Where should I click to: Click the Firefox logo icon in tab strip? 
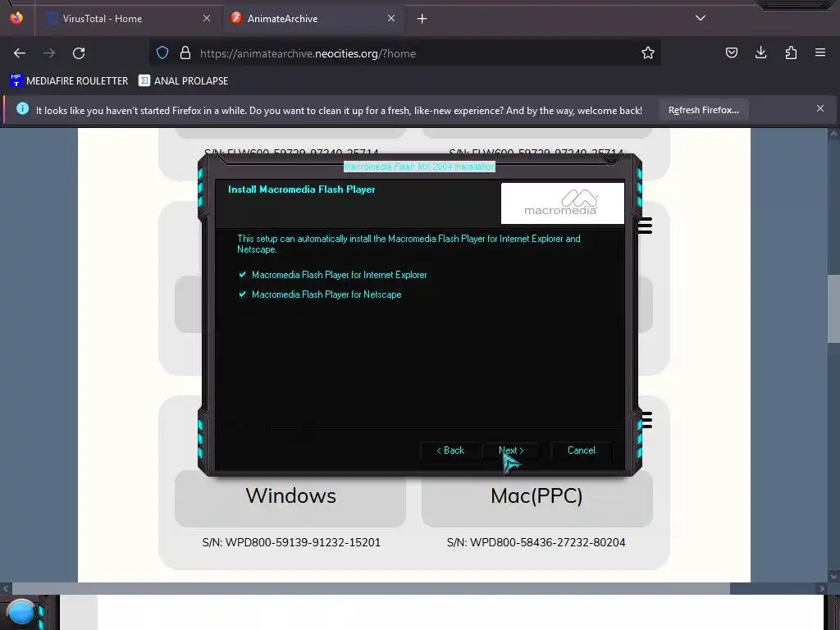tap(16, 18)
